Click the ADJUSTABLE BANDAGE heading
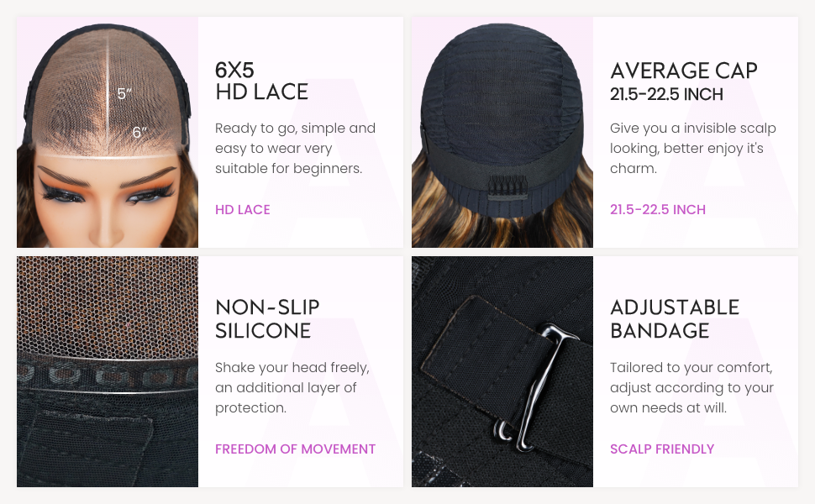The image size is (815, 504). [674, 318]
